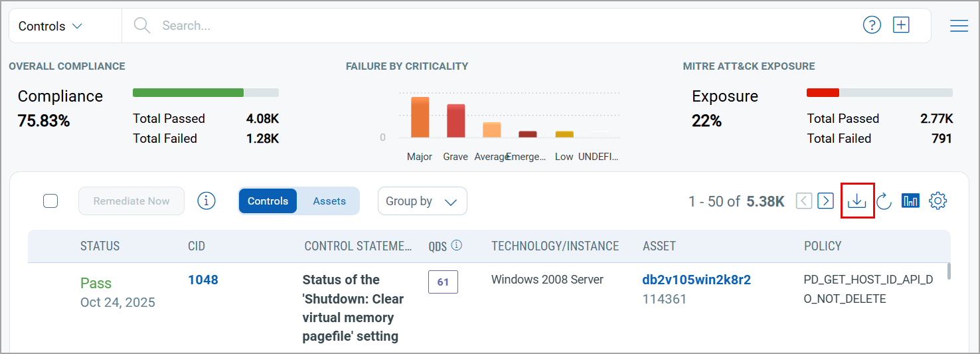Viewport: 980px width, 354px height.
Task: Tick the select-all checkbox
Action: point(50,201)
